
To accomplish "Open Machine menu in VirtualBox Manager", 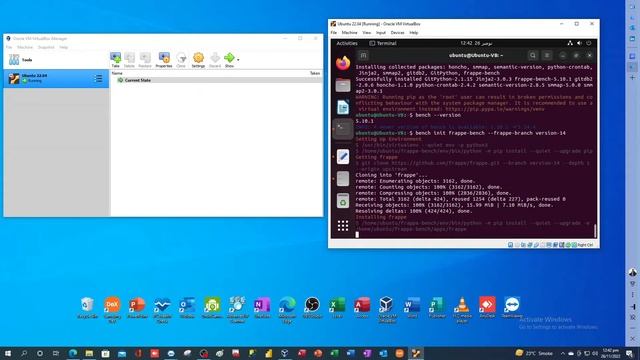I will (x=25, y=47).
